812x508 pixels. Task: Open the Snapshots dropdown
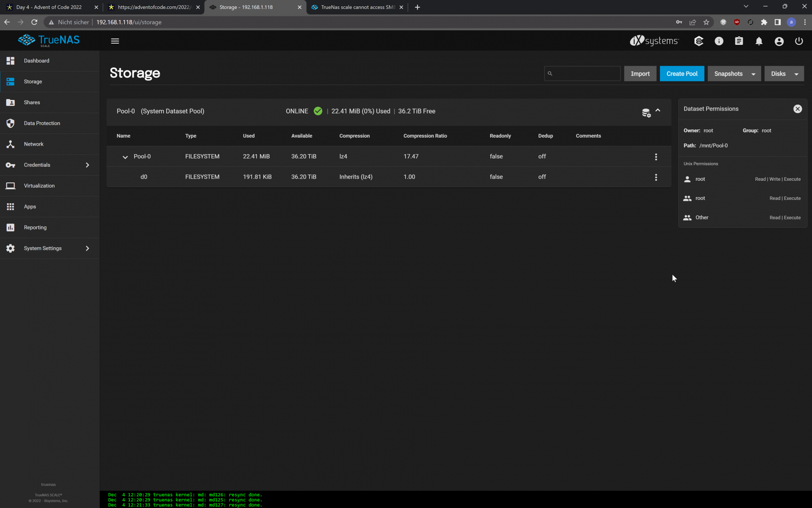tap(735, 74)
